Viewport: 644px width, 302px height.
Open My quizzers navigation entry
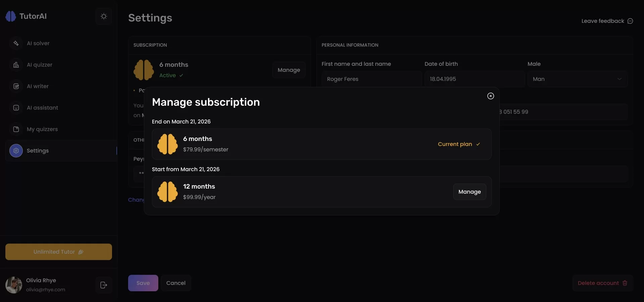pyautogui.click(x=42, y=129)
